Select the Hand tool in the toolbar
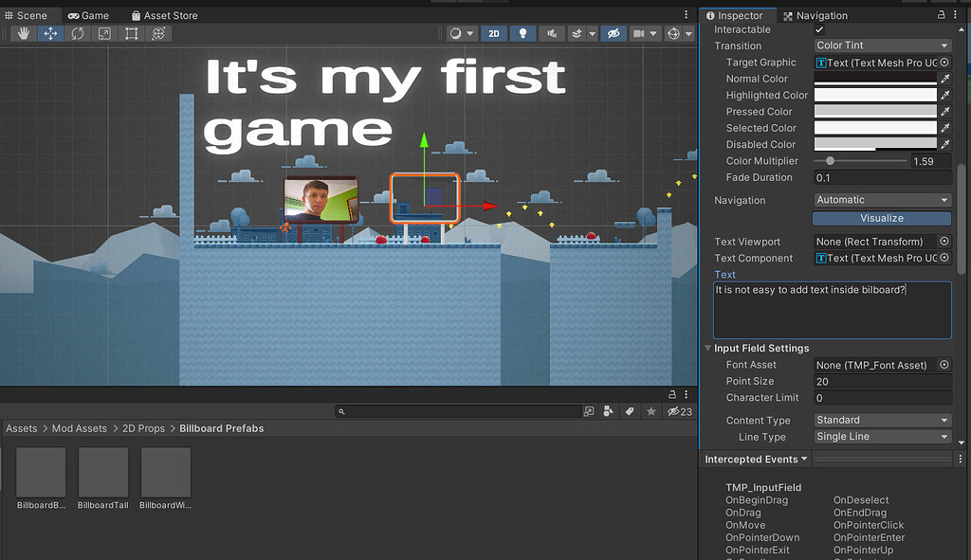971x560 pixels. 22,33
